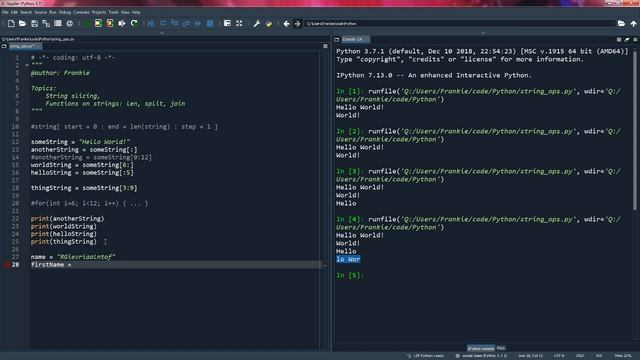The height and width of the screenshot is (360, 640).
Task: Open the Debug menu
Action: [x=65, y=12]
